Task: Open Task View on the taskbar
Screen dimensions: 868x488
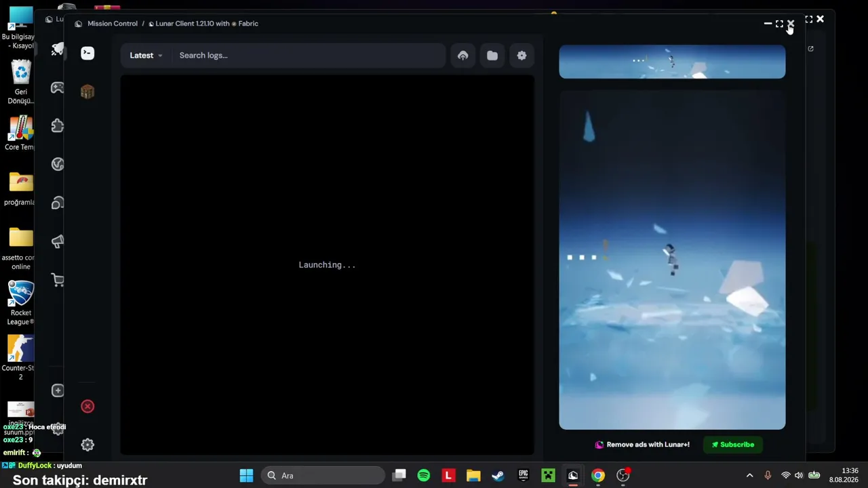Action: (x=399, y=476)
